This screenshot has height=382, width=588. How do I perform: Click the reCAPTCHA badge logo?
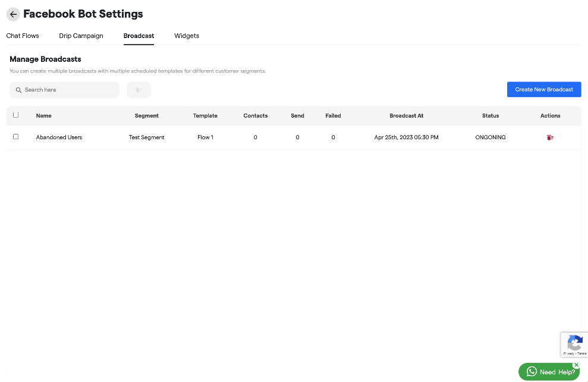(574, 343)
